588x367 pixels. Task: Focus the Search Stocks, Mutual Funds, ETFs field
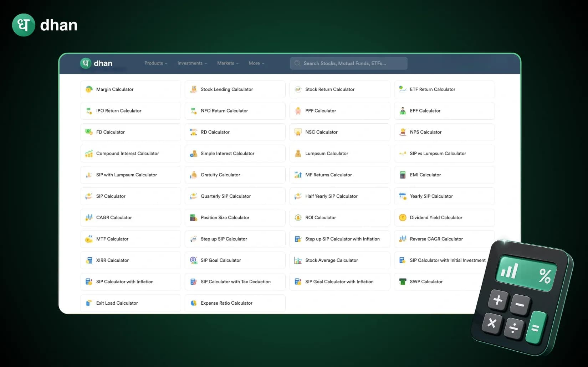pos(349,63)
